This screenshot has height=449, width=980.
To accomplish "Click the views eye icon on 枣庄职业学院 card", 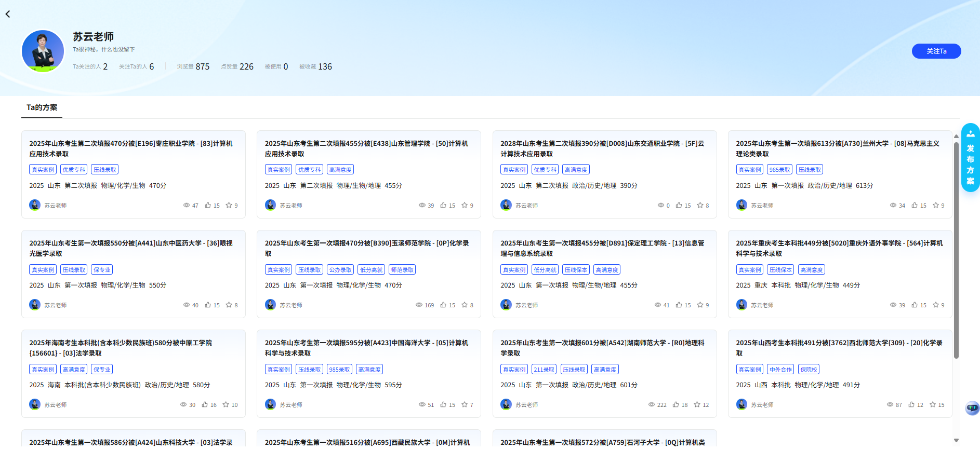I will point(187,205).
